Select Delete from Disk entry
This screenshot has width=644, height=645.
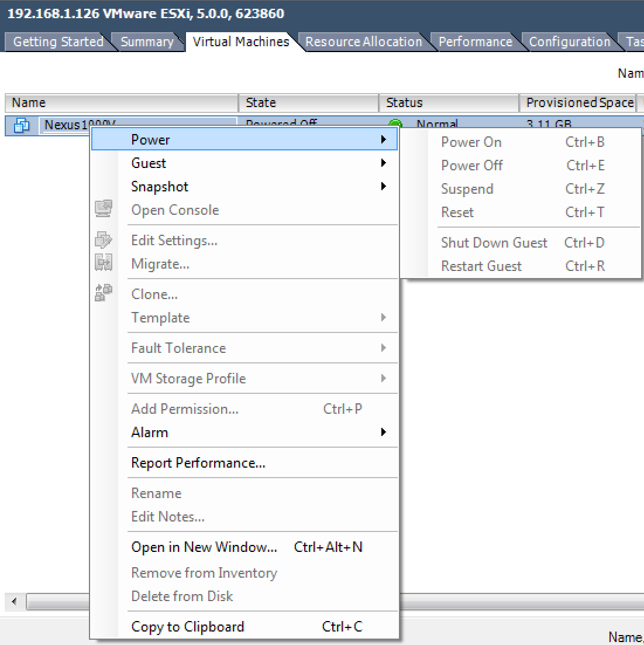[244, 596]
